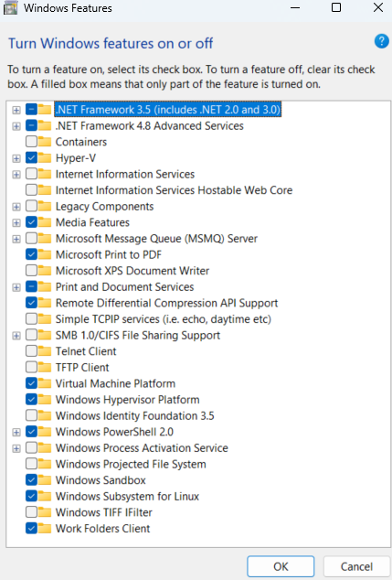The width and height of the screenshot is (392, 580).
Task: Select the Windows Identity Foundation 3.5 label
Action: (x=135, y=415)
